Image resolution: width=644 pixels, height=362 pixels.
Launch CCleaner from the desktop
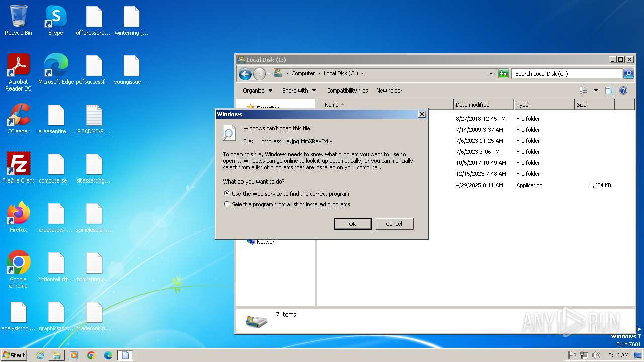(x=18, y=119)
